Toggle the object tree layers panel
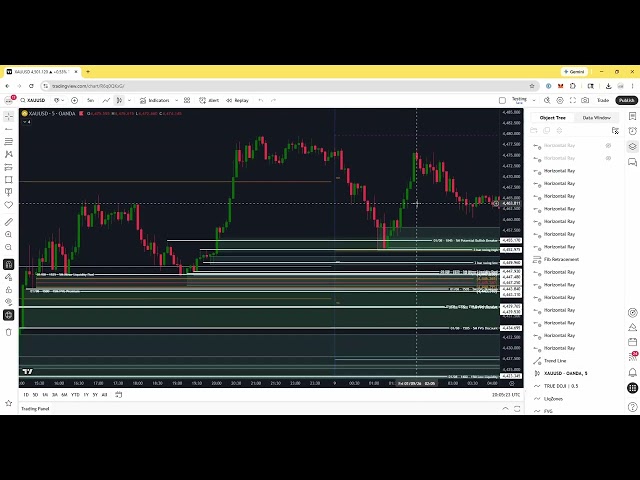 click(x=632, y=147)
